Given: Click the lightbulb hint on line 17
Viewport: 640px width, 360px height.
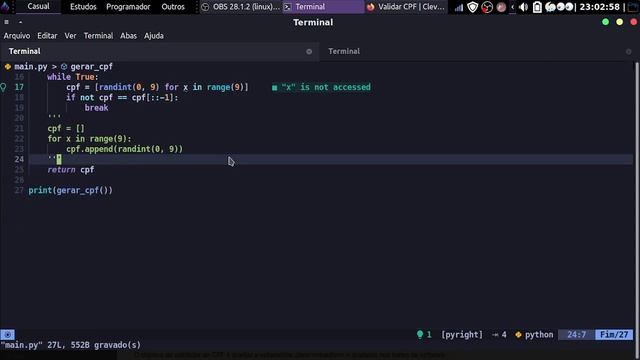Looking at the screenshot, I should 4,87.
